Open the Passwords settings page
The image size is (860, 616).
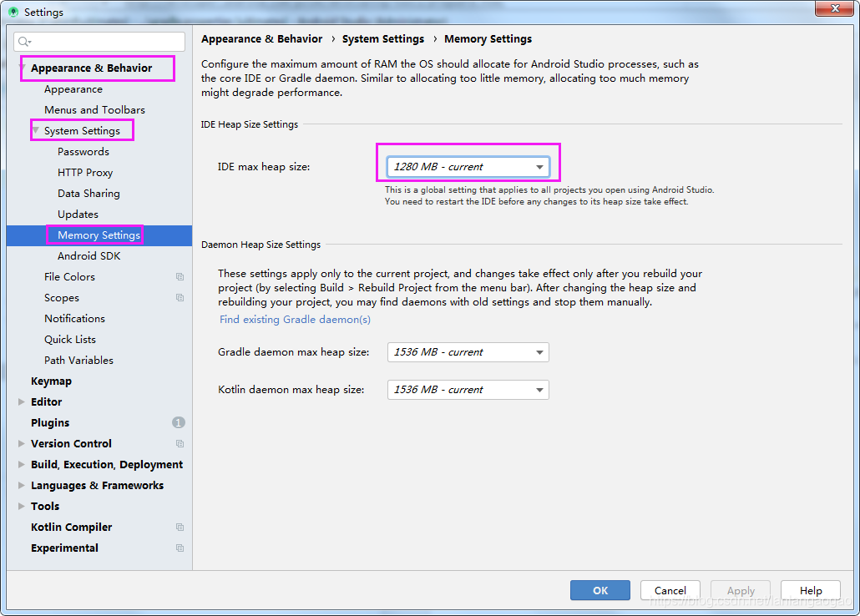tap(83, 151)
